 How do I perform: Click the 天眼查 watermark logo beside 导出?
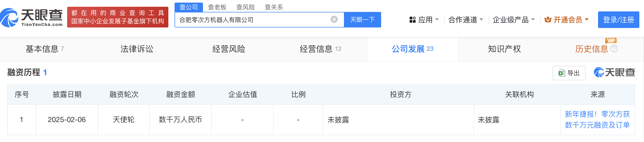(x=614, y=72)
